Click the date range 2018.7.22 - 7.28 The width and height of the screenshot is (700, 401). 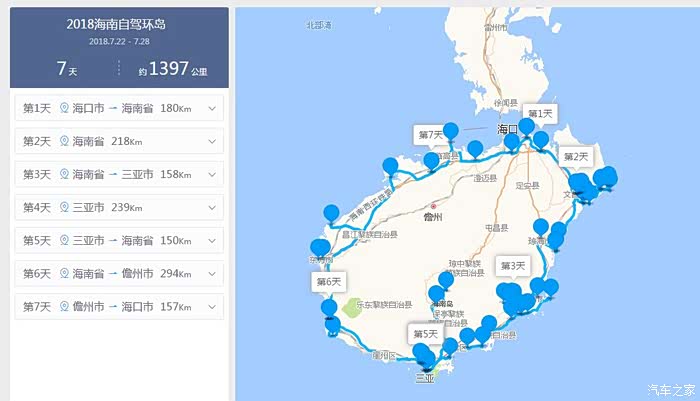coord(119,42)
